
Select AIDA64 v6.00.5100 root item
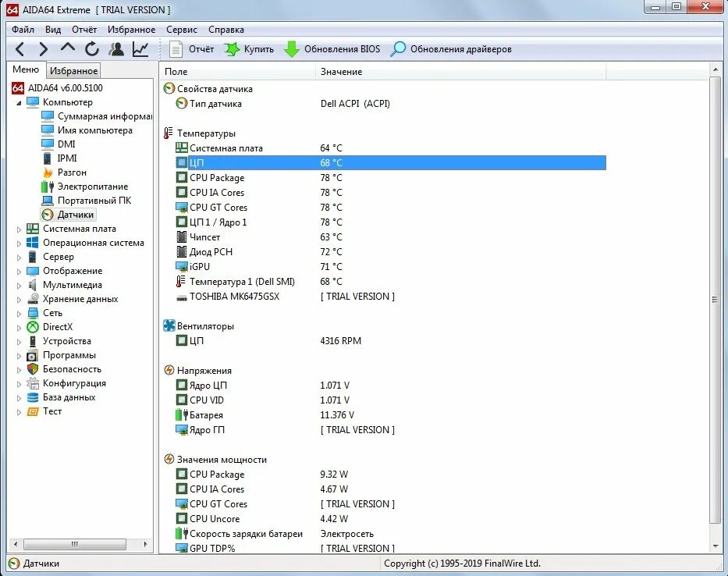point(58,87)
